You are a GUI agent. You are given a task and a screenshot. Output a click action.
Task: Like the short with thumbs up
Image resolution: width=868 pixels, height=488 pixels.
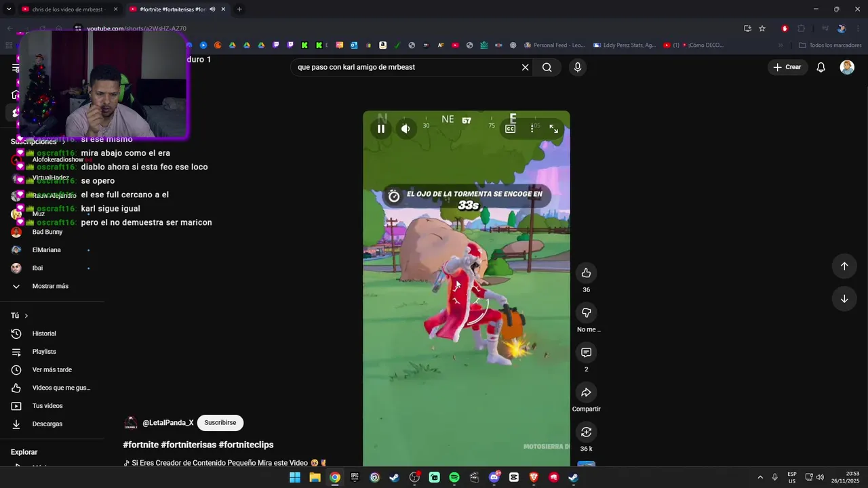pyautogui.click(x=586, y=273)
